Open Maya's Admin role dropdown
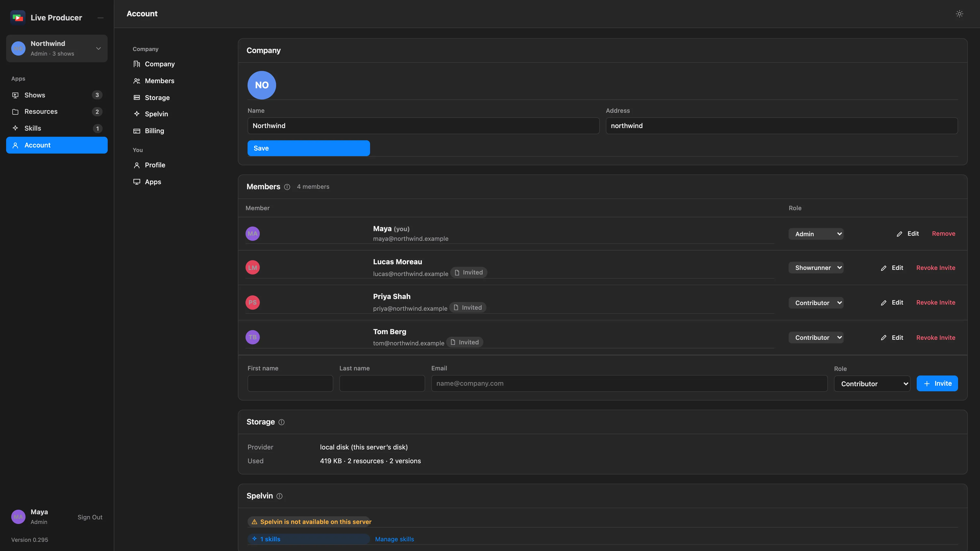Viewport: 980px width, 551px height. (816, 234)
